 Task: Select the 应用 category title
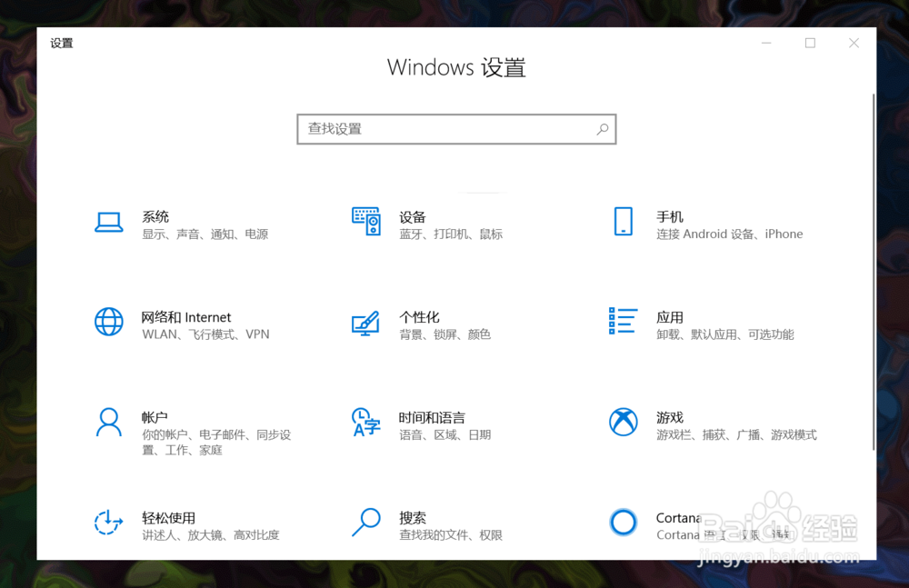670,317
